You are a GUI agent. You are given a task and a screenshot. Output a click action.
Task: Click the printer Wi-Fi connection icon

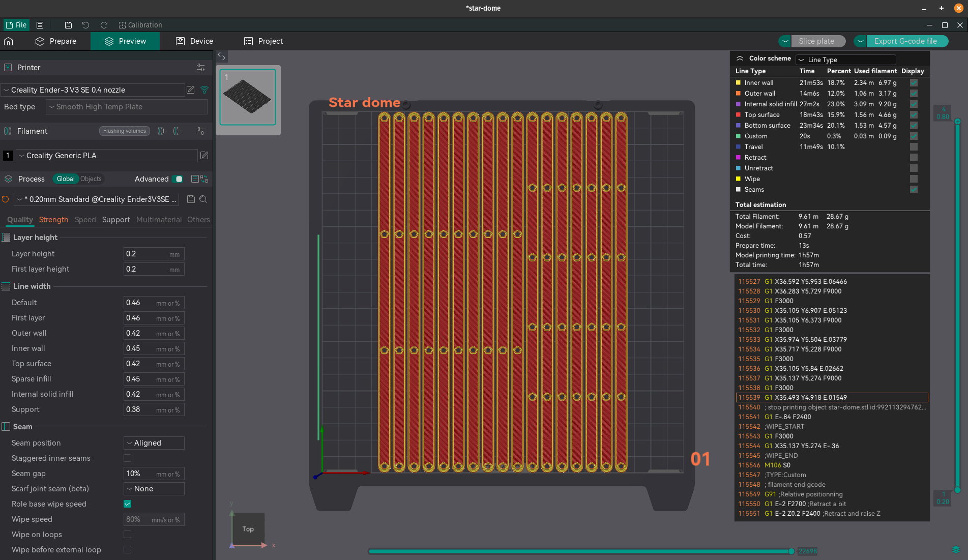[204, 90]
